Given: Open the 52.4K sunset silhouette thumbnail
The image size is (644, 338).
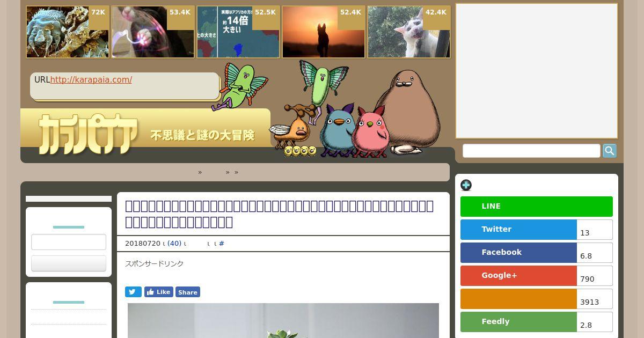Looking at the screenshot, I should (324, 32).
